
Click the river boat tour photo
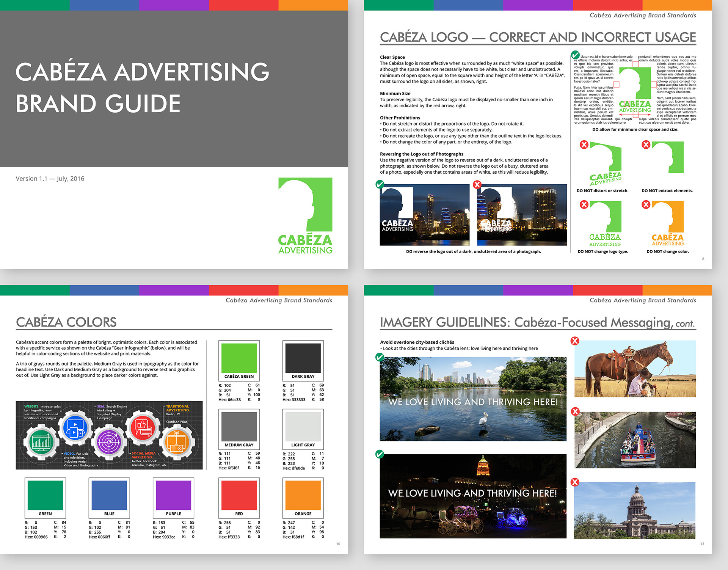coord(635,440)
